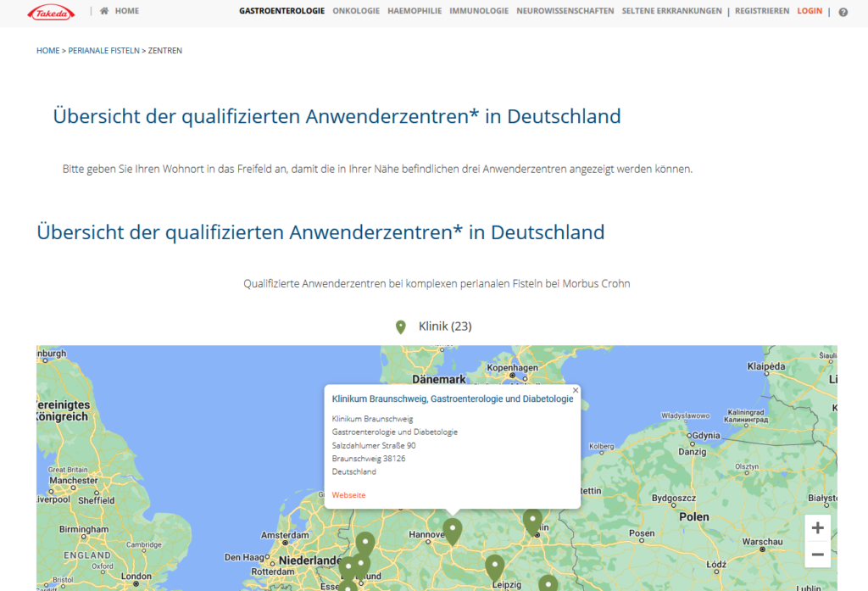This screenshot has width=868, height=591.
Task: Click the Braunschweig map pin below popup
Action: pos(453,532)
